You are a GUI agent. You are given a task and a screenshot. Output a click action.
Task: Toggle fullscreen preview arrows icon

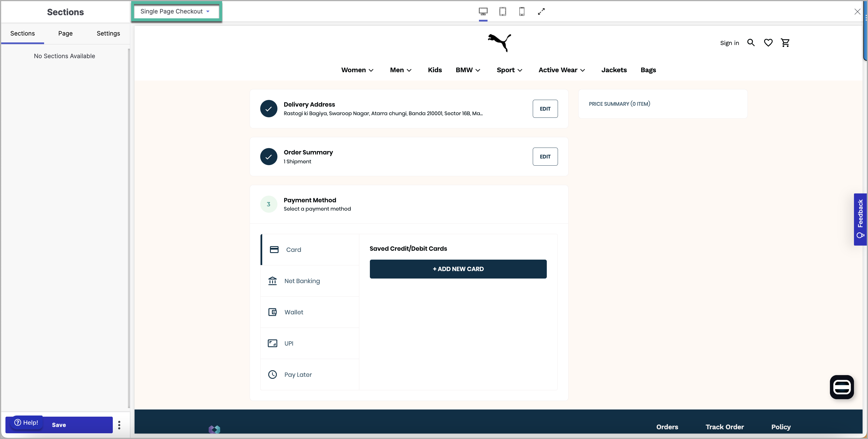(541, 11)
